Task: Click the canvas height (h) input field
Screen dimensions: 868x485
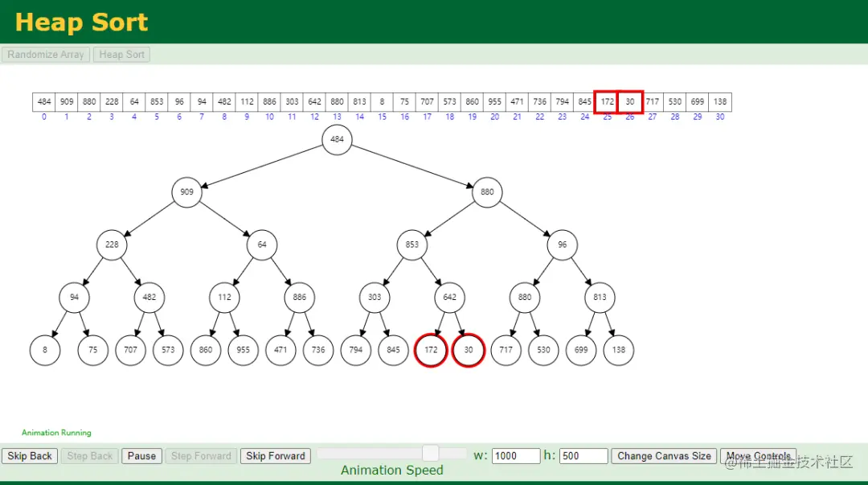Action: [x=583, y=455]
